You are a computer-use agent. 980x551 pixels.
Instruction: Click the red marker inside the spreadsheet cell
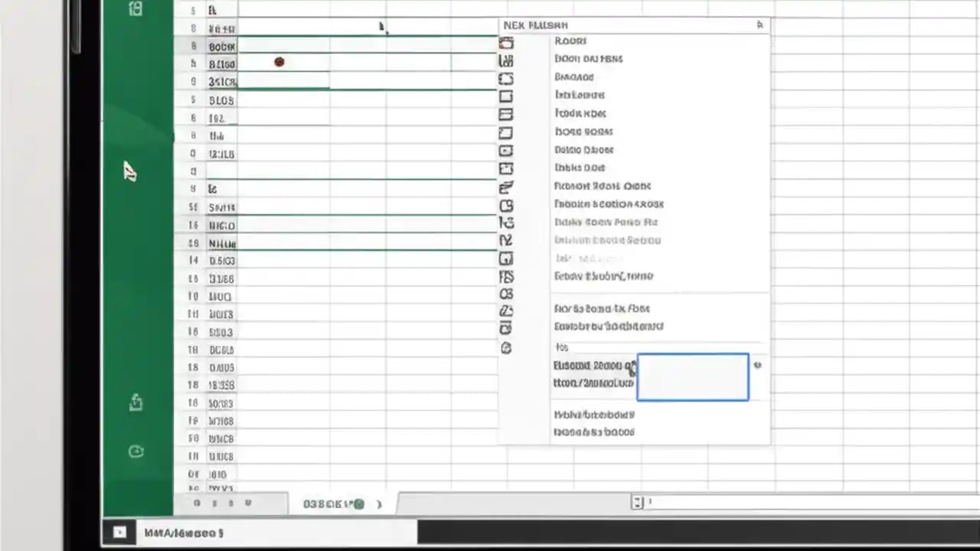click(279, 62)
